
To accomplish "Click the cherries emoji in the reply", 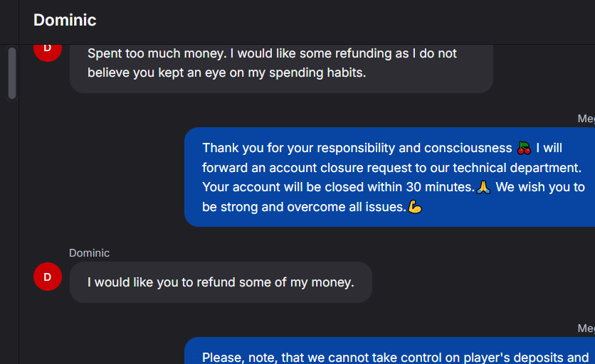I will (x=524, y=148).
